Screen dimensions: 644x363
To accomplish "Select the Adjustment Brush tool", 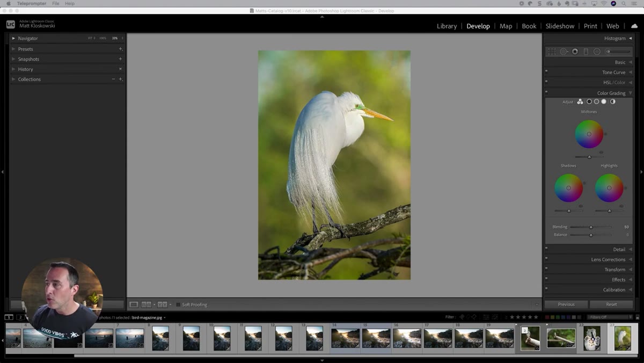I will (618, 52).
